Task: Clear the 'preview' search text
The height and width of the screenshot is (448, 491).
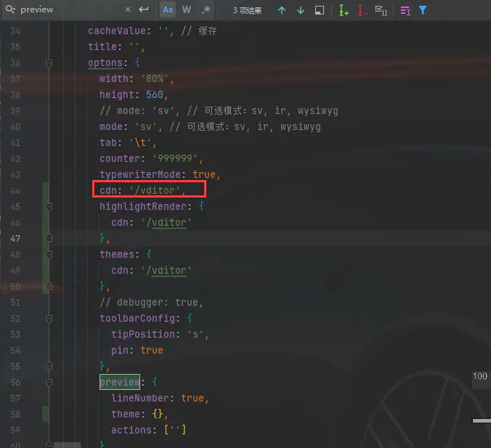Action: tap(128, 10)
